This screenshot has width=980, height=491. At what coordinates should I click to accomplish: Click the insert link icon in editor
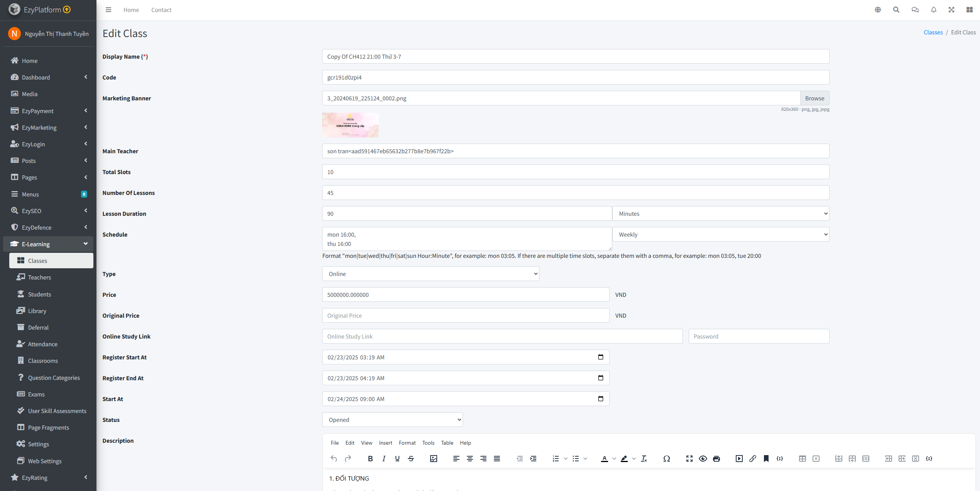pos(752,459)
